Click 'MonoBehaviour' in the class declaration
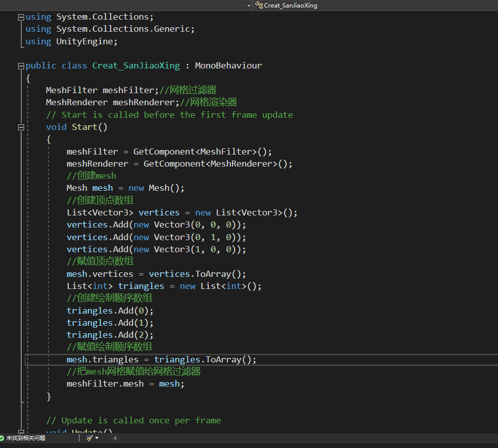The width and height of the screenshot is (498, 448). (x=228, y=66)
